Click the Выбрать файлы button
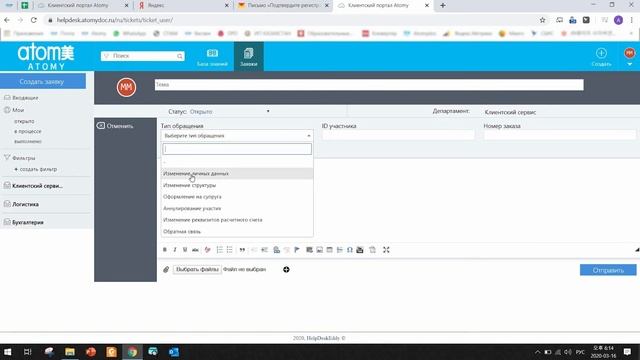 197,269
